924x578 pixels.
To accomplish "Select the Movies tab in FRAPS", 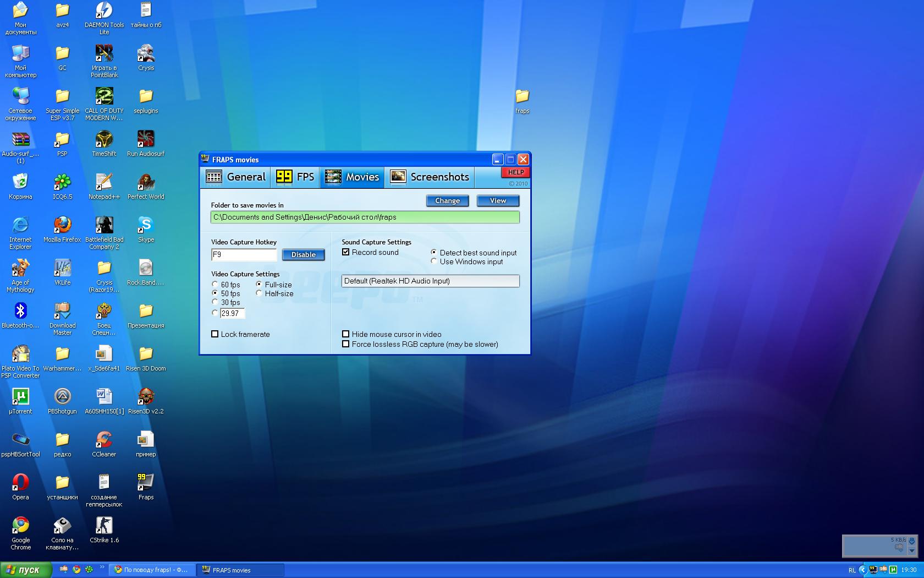I will click(352, 177).
